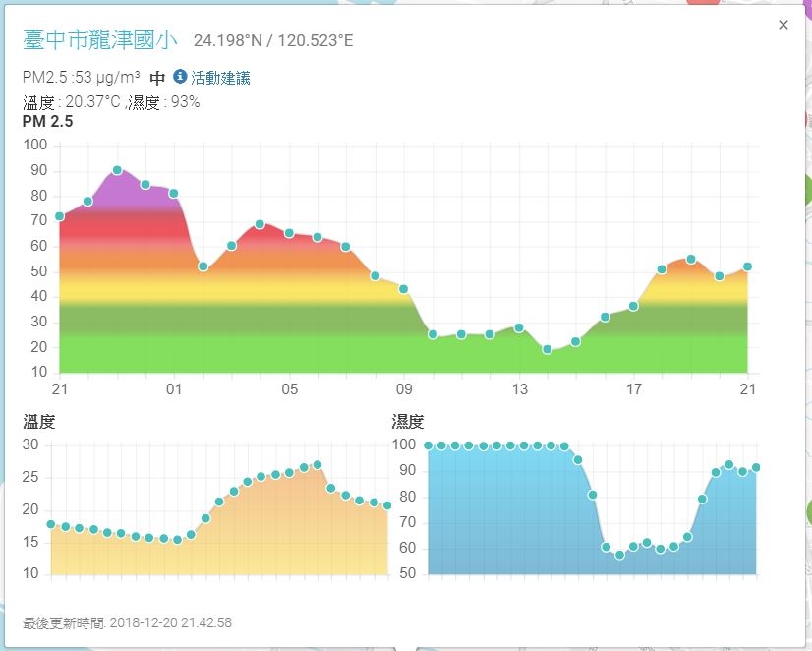The width and height of the screenshot is (812, 651).
Task: Click the PM2.5 x-axis label 05
Action: [289, 389]
